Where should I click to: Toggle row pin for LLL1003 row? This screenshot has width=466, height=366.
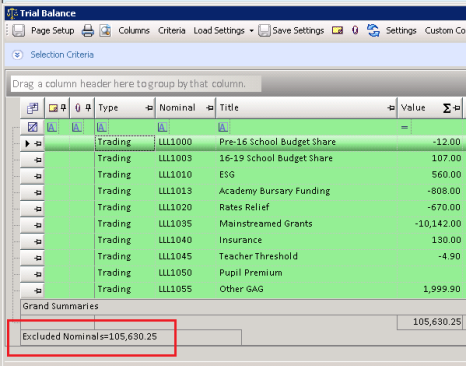(38, 160)
